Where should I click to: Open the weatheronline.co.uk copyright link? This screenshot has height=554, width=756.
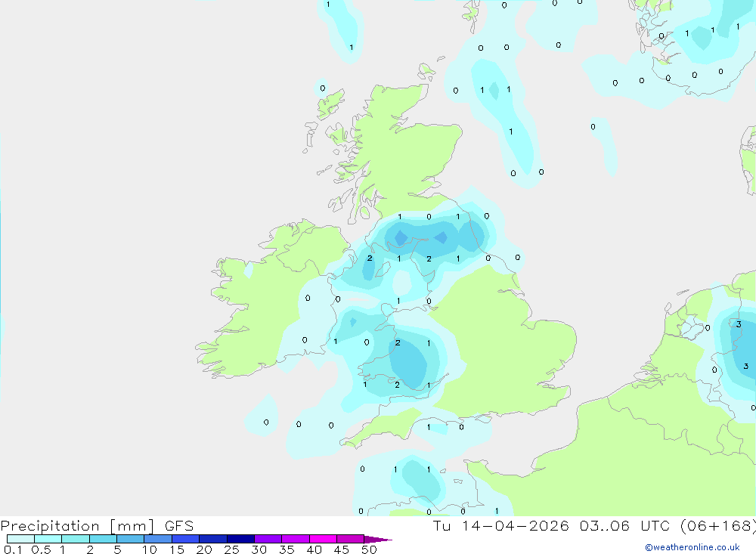coord(692,547)
